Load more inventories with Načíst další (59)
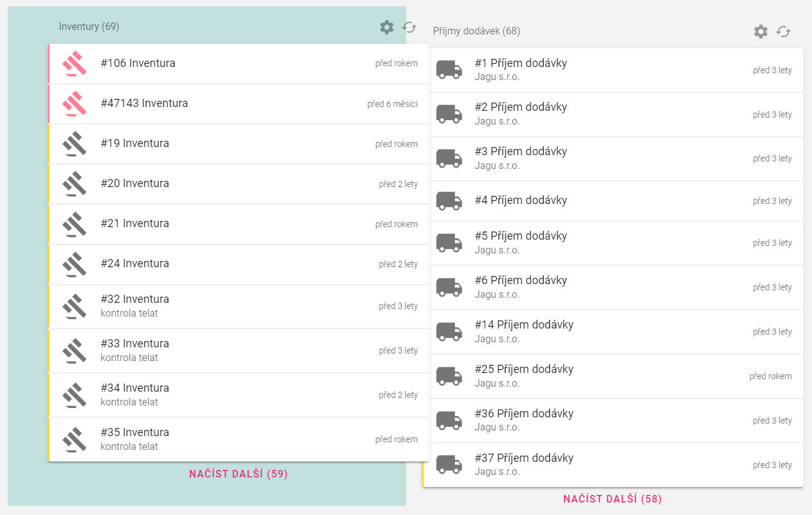The height and width of the screenshot is (515, 812). point(238,474)
